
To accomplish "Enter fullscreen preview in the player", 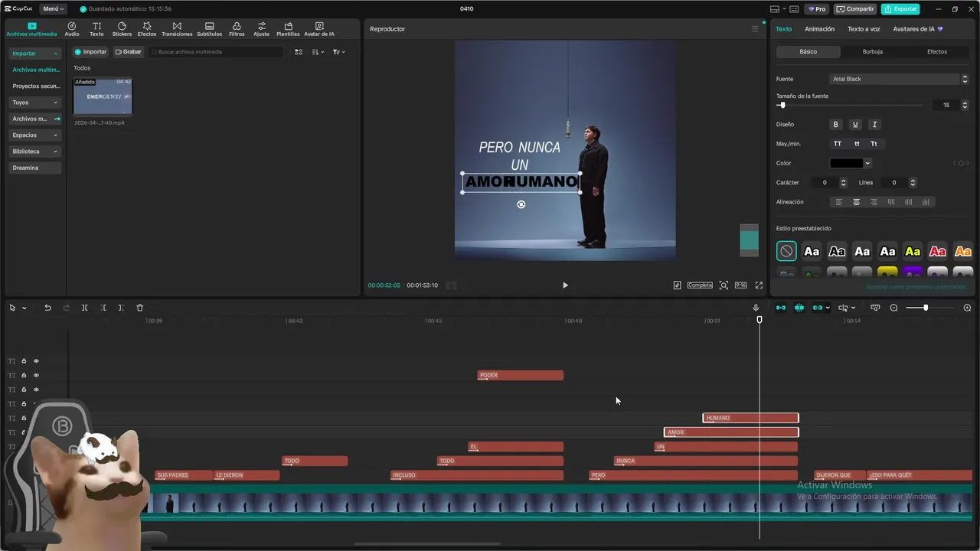I will [759, 285].
